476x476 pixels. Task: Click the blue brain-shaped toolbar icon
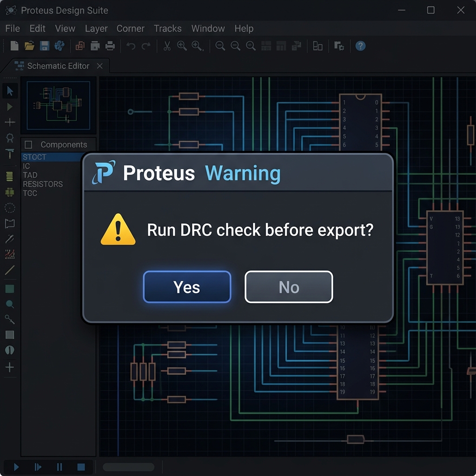(59, 46)
